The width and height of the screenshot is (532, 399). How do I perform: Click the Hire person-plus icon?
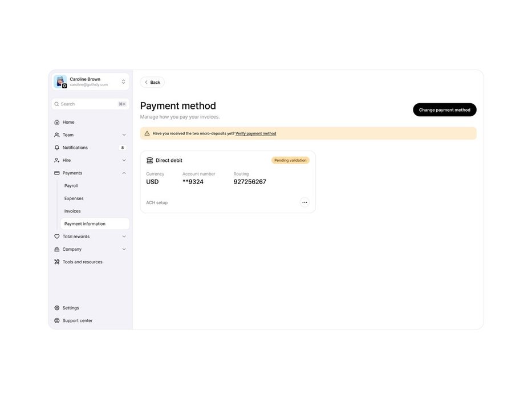coord(57,160)
